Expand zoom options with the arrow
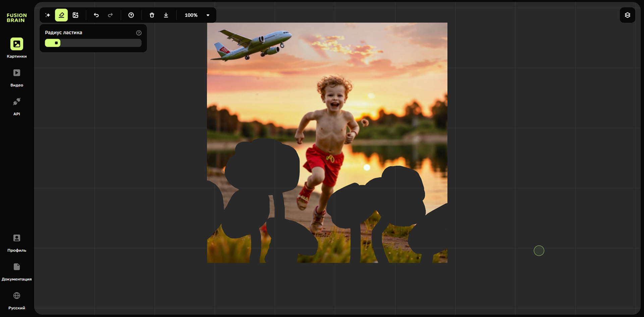Screen dimensions: 644x317 pyautogui.click(x=208, y=15)
